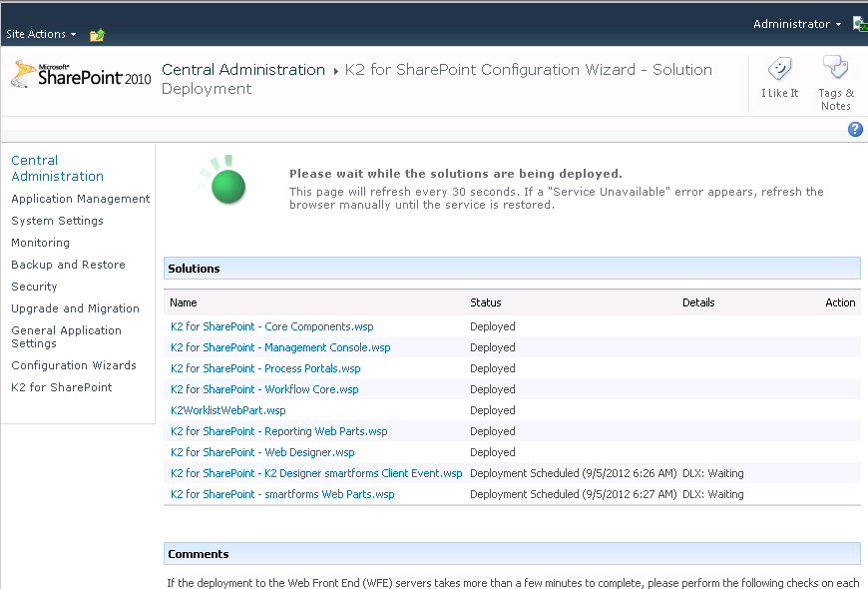This screenshot has width=868, height=589.
Task: Open the help question mark icon
Action: click(855, 130)
